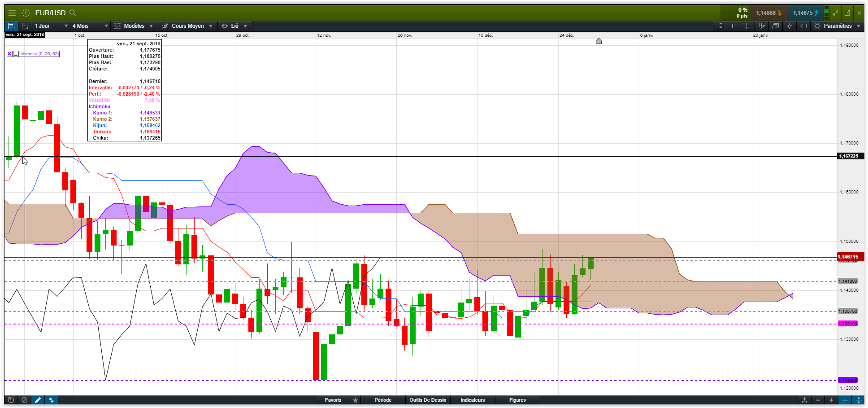Click the EUR/USD instrument search magnifier
This screenshot has height=408, width=868.
pyautogui.click(x=73, y=13)
